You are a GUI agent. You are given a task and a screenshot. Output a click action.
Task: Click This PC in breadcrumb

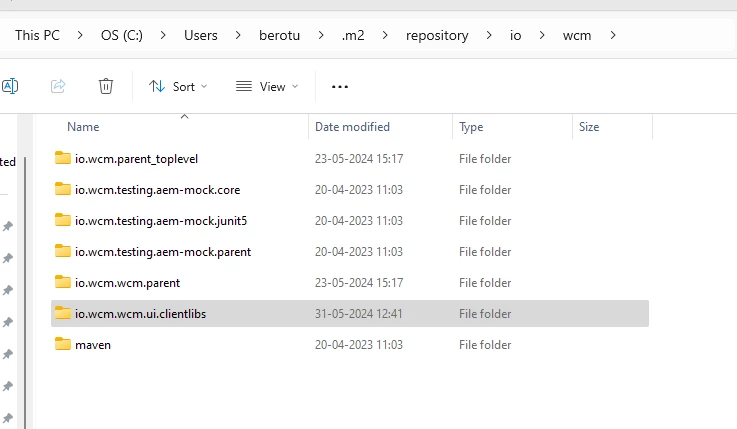(x=37, y=35)
